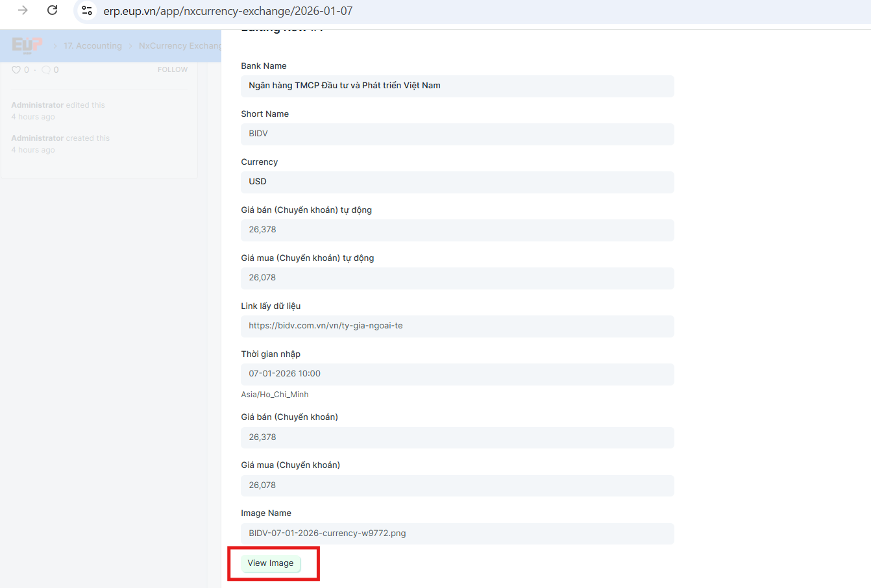Click Giá bán tự động field
Image resolution: width=871 pixels, height=588 pixels.
(x=457, y=230)
